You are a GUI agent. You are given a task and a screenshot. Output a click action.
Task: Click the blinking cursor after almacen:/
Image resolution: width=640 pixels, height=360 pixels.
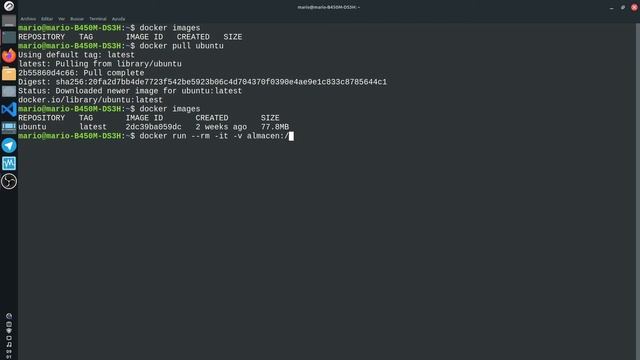[x=291, y=136]
